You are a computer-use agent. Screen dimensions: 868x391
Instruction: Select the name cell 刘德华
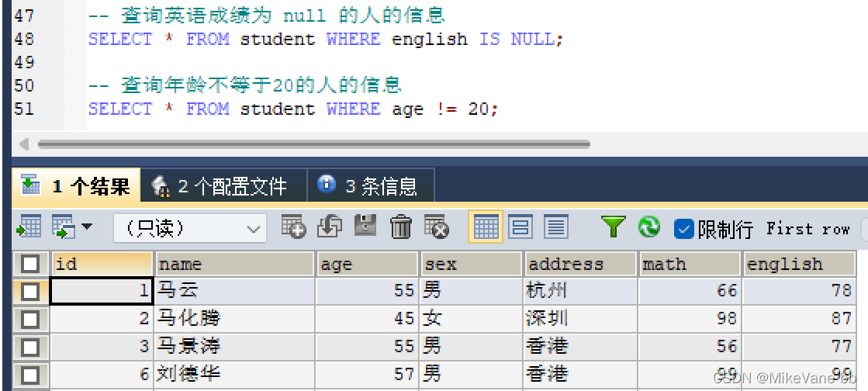pyautogui.click(x=235, y=375)
